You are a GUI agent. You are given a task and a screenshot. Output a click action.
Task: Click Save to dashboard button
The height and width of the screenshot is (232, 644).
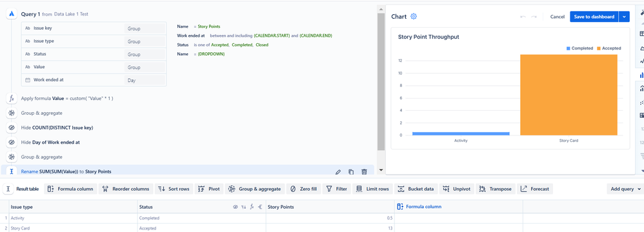[x=594, y=16]
